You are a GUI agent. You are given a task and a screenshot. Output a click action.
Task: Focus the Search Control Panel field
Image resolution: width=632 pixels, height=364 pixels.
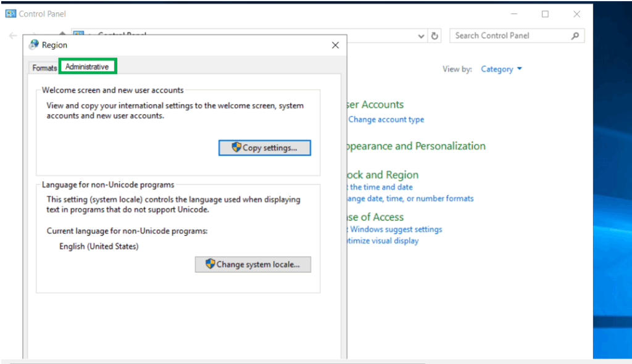(x=509, y=36)
